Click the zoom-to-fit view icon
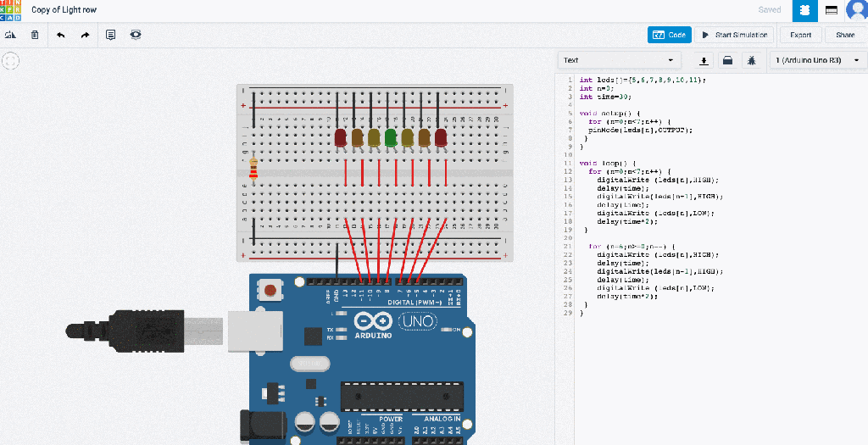This screenshot has width=868, height=445. 11,60
